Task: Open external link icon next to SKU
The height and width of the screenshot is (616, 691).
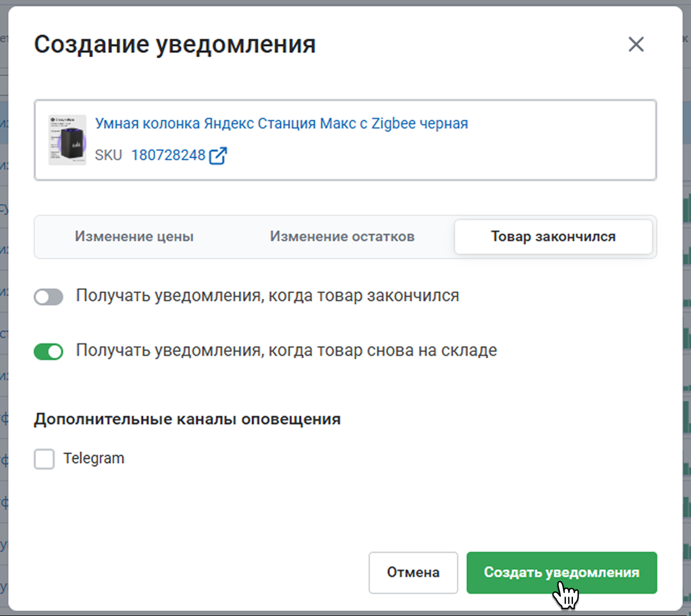Action: (218, 156)
